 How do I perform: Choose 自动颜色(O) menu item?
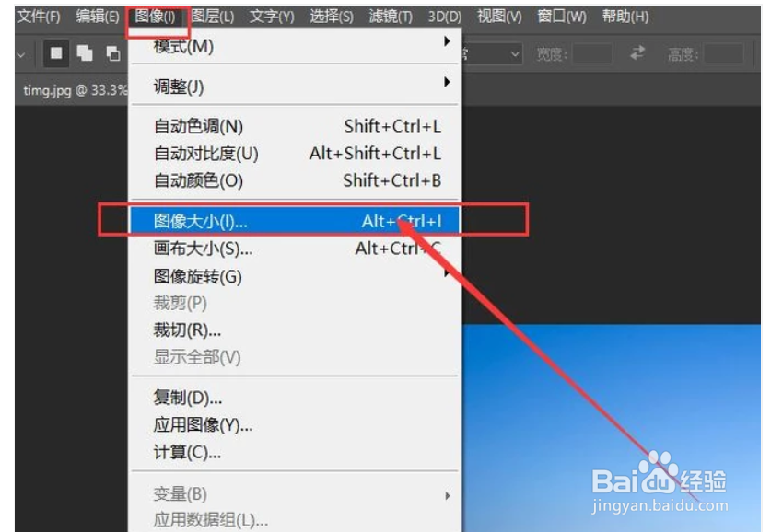point(295,180)
